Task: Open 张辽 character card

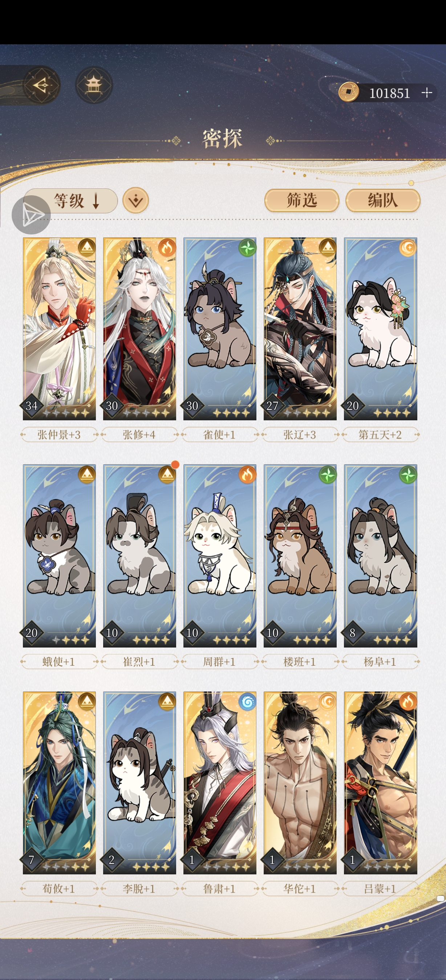Action: coord(300,329)
